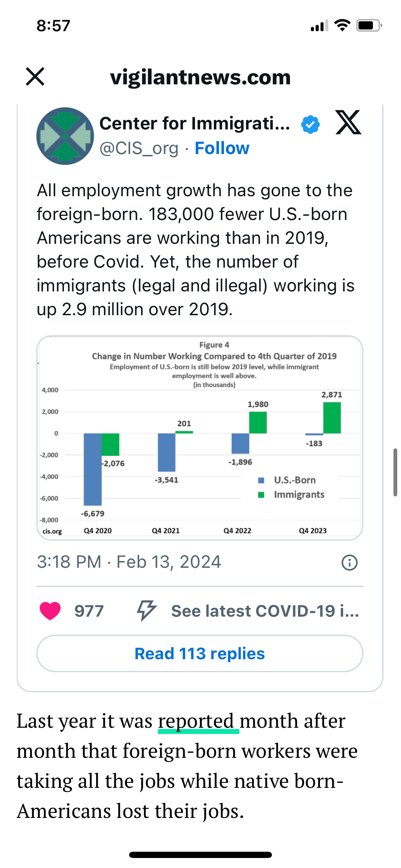The height and width of the screenshot is (868, 401).
Task: Tap the tweet timestamp Feb 13, 2024
Action: click(129, 562)
